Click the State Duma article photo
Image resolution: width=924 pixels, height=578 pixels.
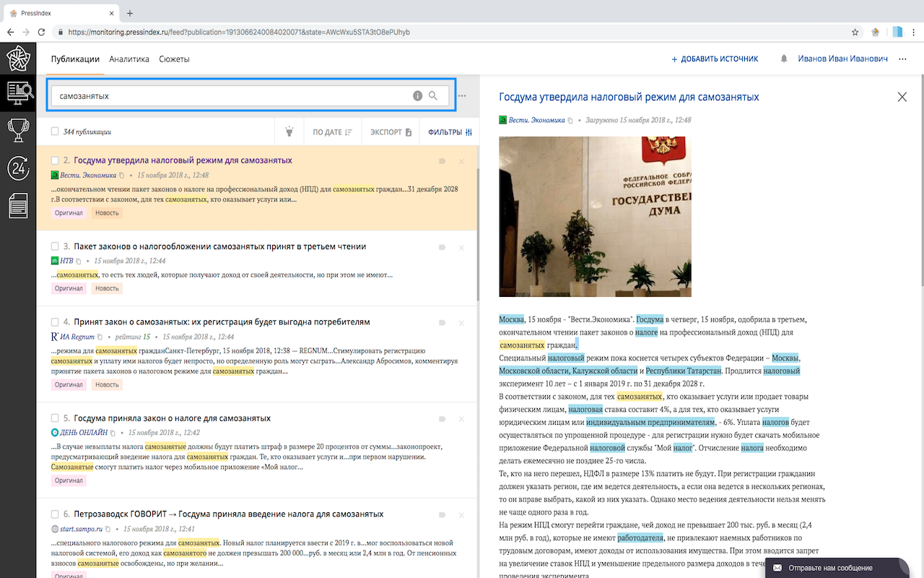click(595, 217)
